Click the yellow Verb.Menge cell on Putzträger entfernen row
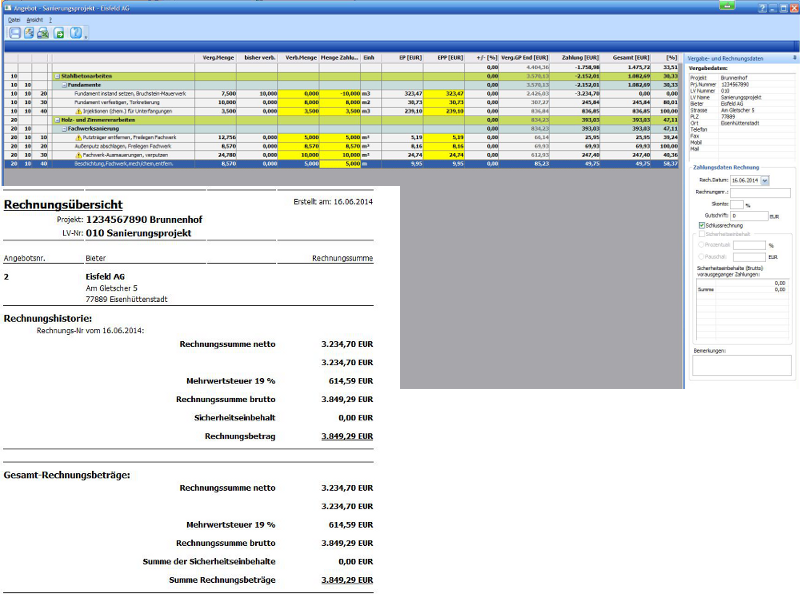Screen dimensions: 800x600 point(298,138)
